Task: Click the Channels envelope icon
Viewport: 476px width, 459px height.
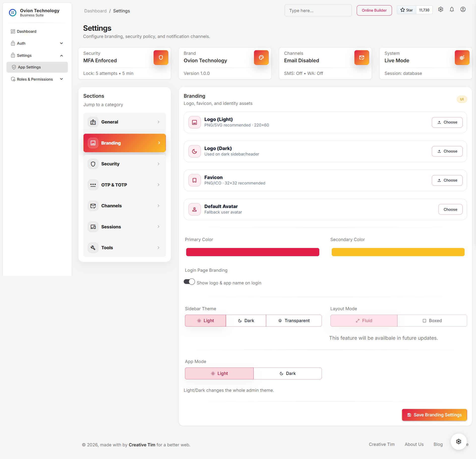Action: coord(361,58)
